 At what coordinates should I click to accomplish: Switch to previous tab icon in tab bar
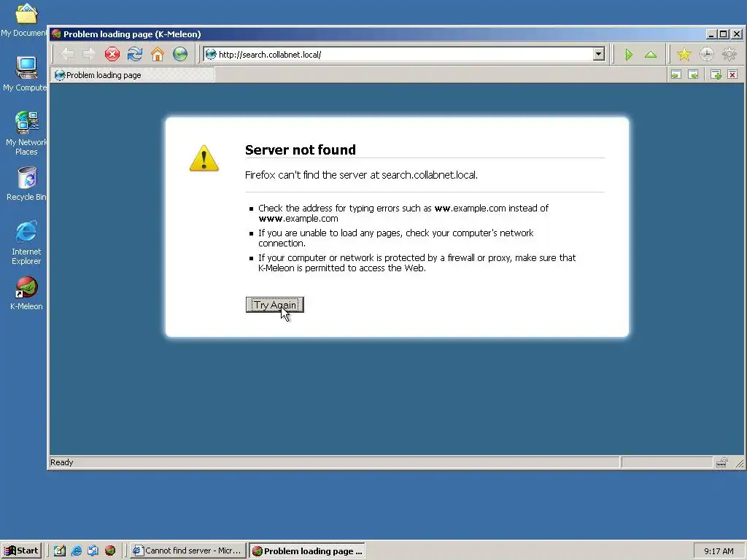[676, 74]
